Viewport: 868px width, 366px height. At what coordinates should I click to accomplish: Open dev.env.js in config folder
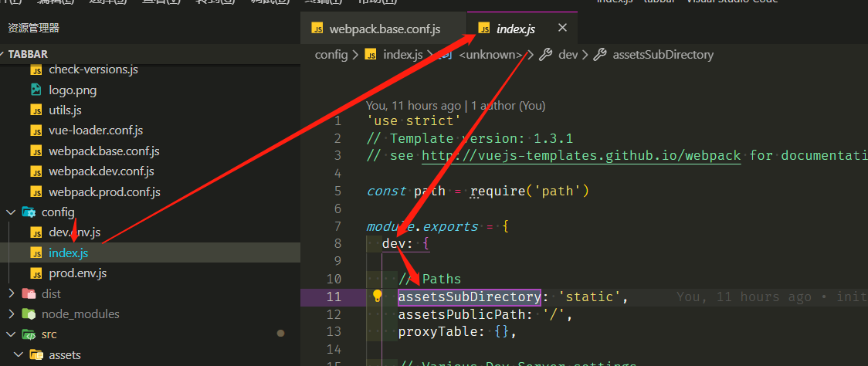(74, 232)
